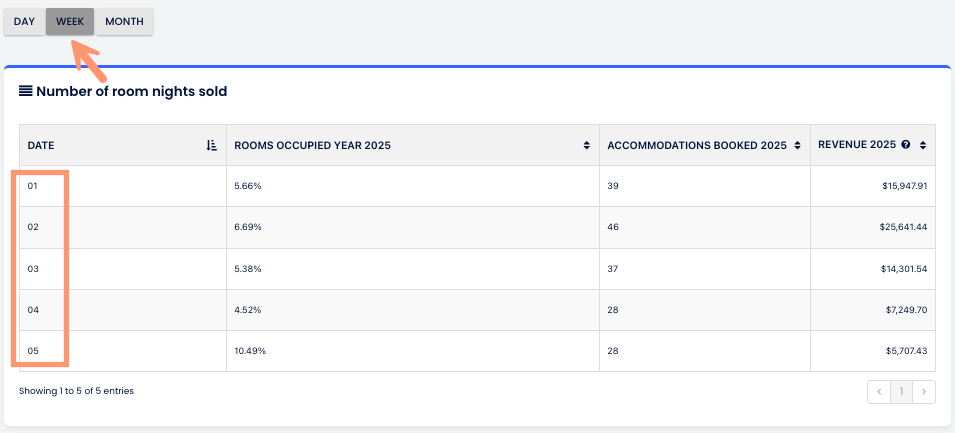Click the DATE column sort icon
The width and height of the screenshot is (955, 433).
click(211, 145)
